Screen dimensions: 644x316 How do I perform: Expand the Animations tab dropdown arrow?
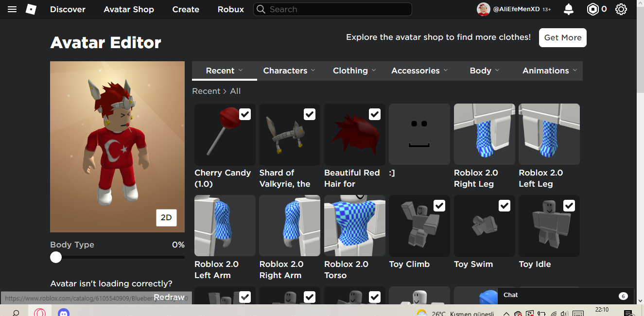point(575,70)
